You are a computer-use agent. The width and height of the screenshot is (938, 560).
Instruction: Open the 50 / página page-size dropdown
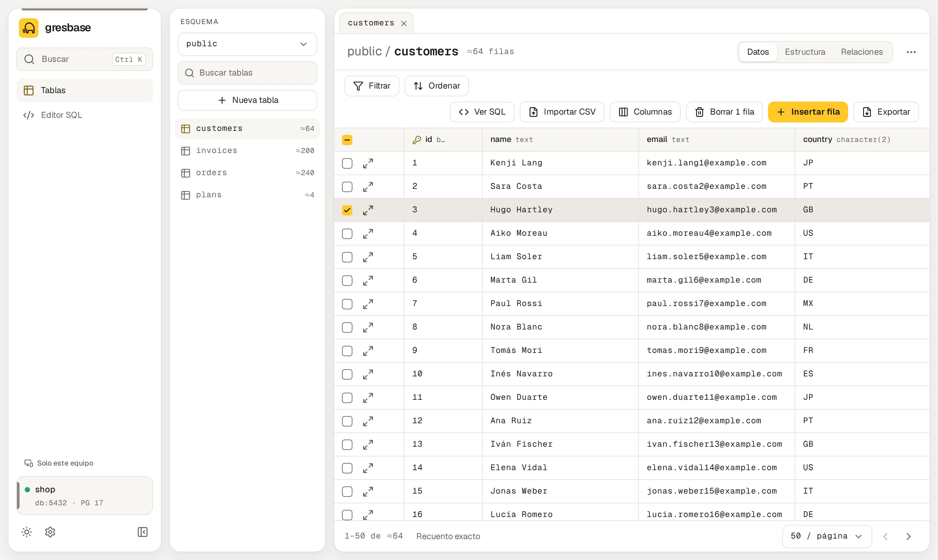[x=827, y=536]
